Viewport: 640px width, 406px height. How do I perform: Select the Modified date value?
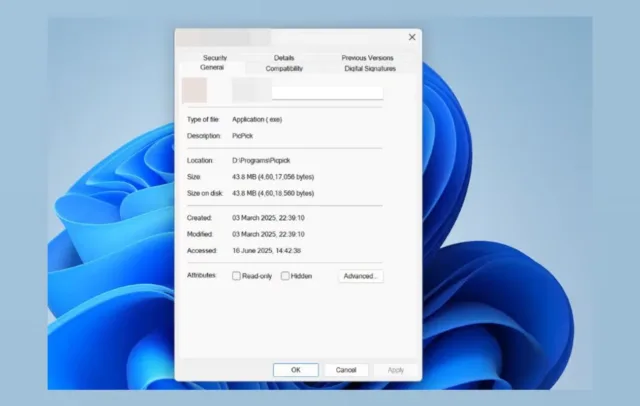pyautogui.click(x=268, y=234)
